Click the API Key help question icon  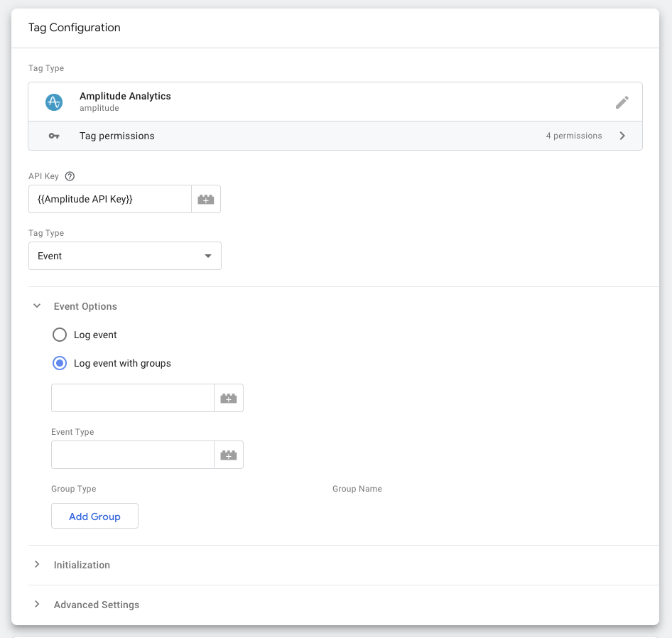70,176
